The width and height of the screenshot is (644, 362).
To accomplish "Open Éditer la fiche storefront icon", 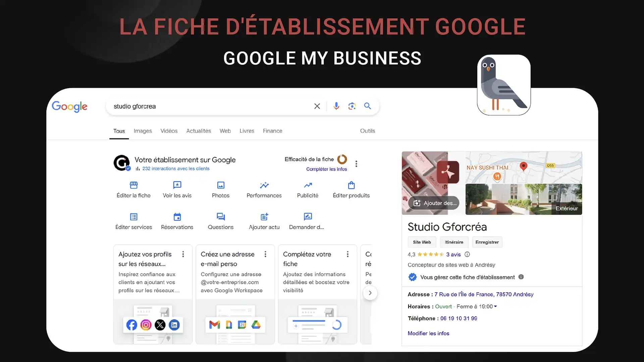I will (133, 185).
